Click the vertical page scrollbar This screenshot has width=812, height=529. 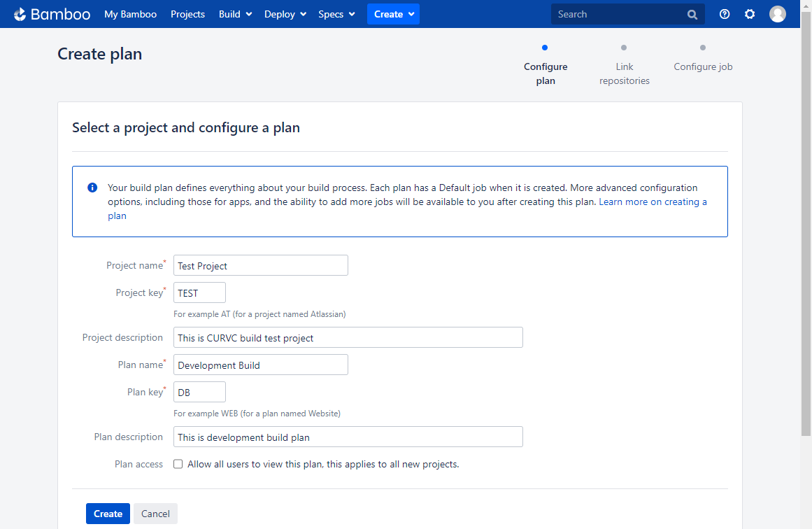point(806,223)
